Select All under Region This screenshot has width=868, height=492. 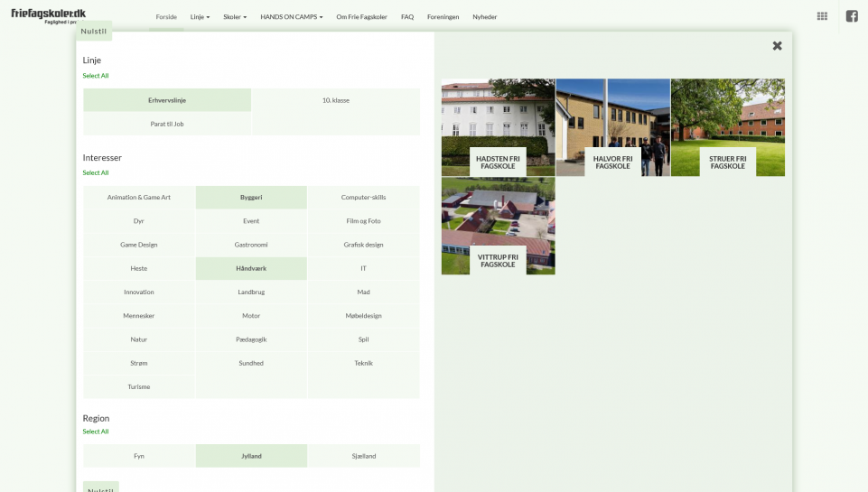96,432
